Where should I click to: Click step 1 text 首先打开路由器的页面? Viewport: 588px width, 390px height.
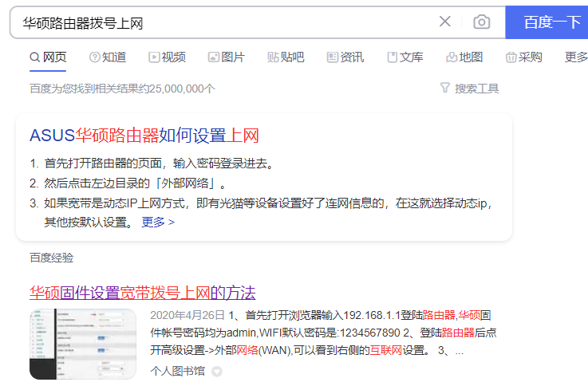coord(103,163)
